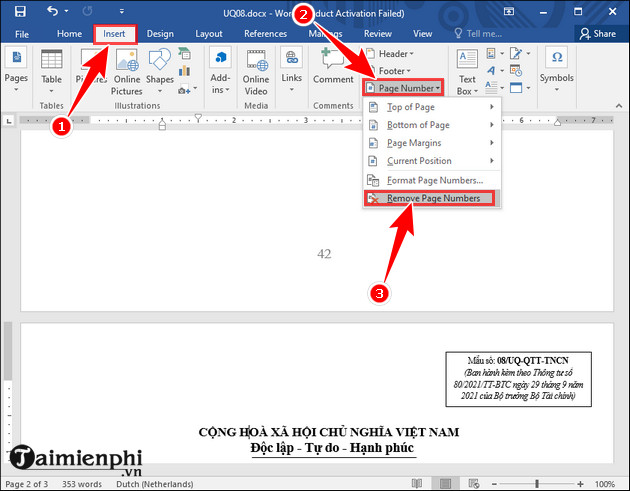Customize the Quick Access Toolbar

[x=121, y=11]
